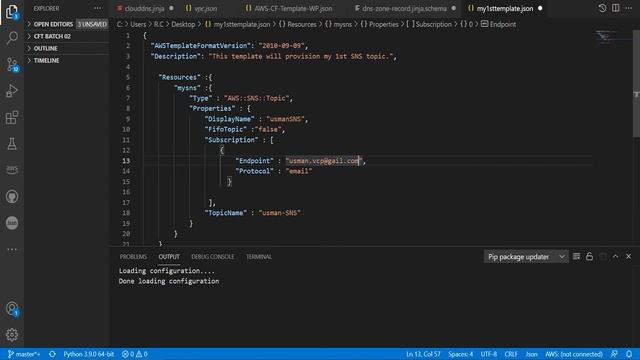Click line number 9 in the gutter
This screenshot has height=360, width=640.
(128, 119)
